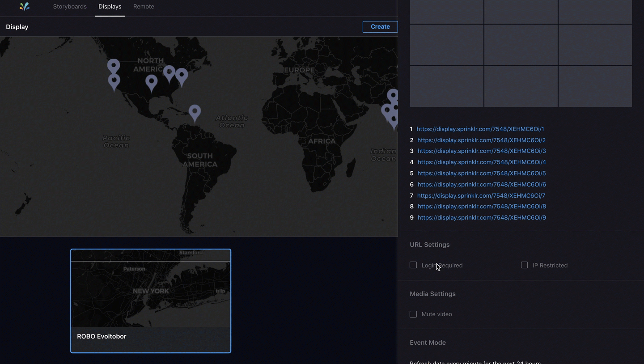
Task: Switch to the Storyboards tab
Action: coord(70,7)
